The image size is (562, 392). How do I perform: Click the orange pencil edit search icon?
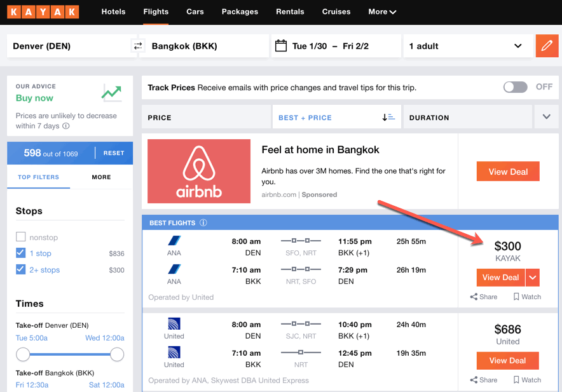547,46
